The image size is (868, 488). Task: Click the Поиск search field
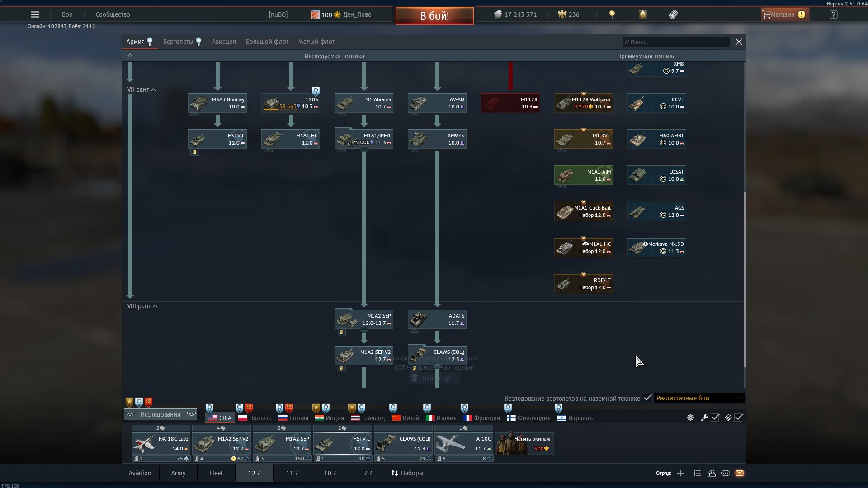(x=676, y=42)
